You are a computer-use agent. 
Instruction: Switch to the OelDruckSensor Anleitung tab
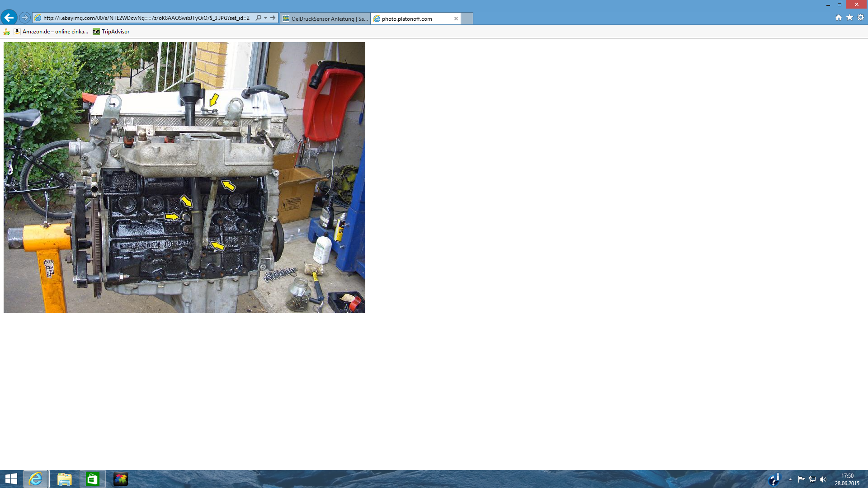(x=325, y=19)
